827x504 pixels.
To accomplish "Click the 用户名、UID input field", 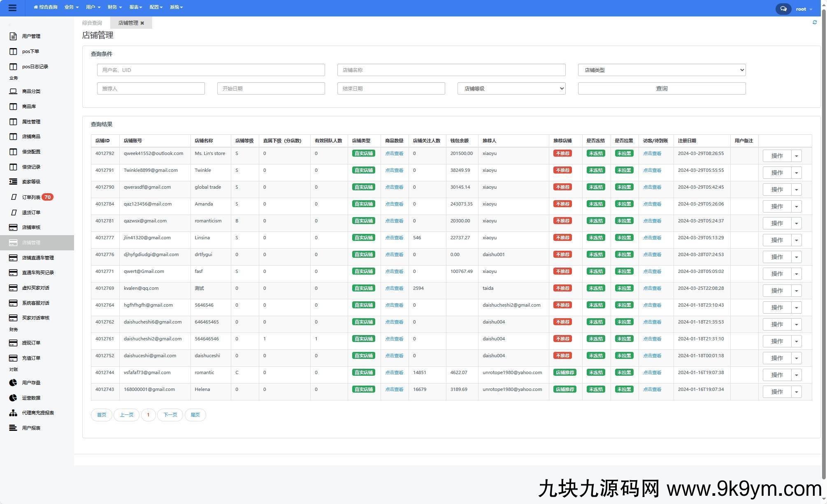I will [x=211, y=70].
